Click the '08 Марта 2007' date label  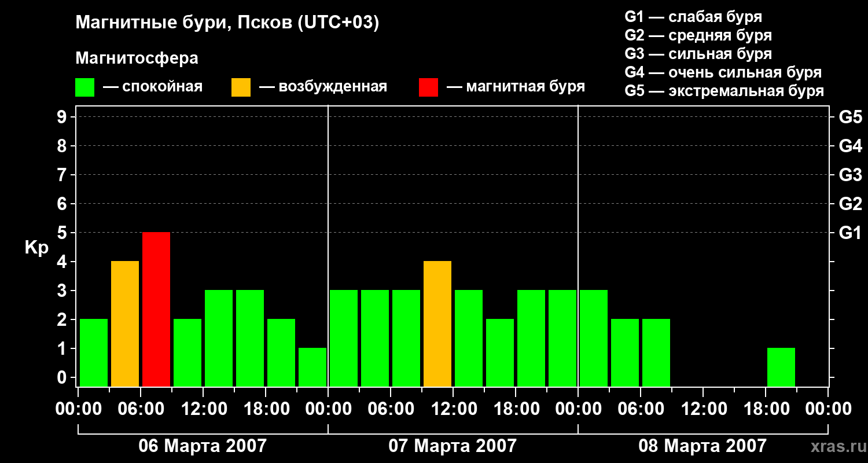pos(703,446)
